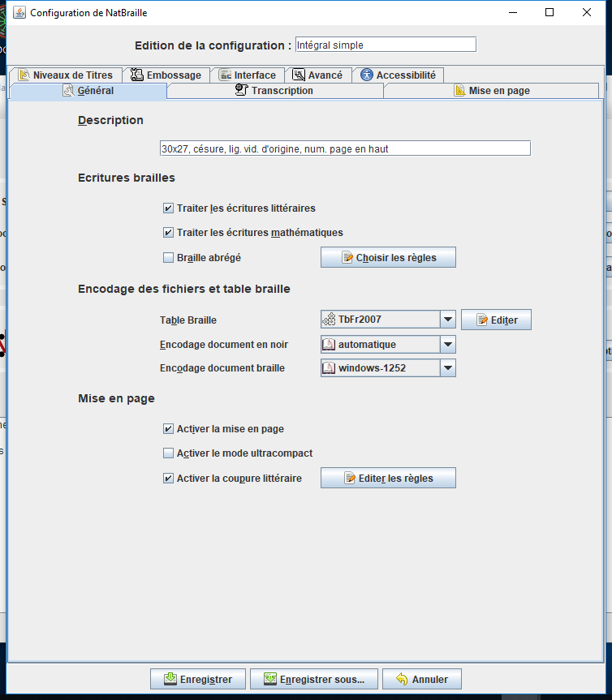Open the Encodage document en noir dropdown arrow

(x=447, y=344)
